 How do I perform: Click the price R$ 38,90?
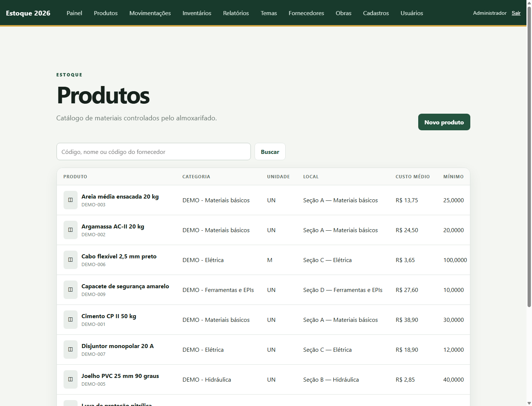(x=407, y=320)
